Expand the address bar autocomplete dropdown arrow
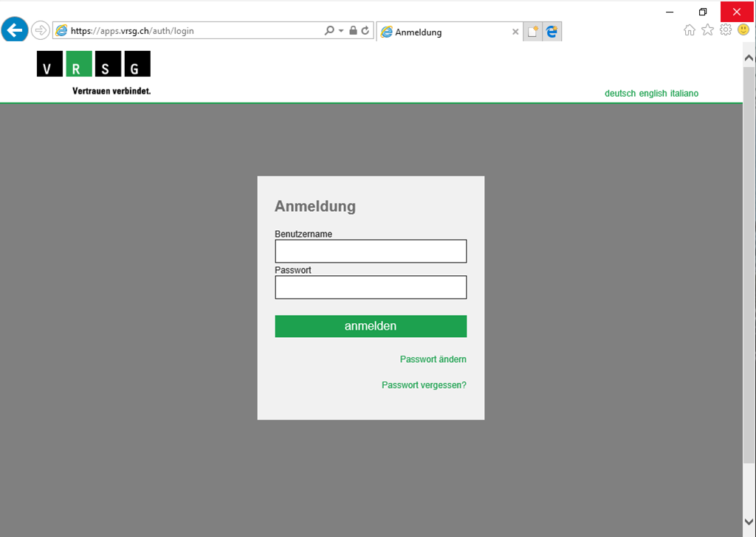756x537 pixels. pyautogui.click(x=341, y=31)
